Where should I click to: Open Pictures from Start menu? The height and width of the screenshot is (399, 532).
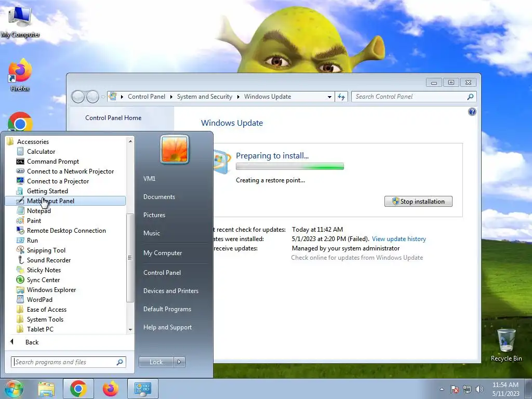(x=154, y=215)
